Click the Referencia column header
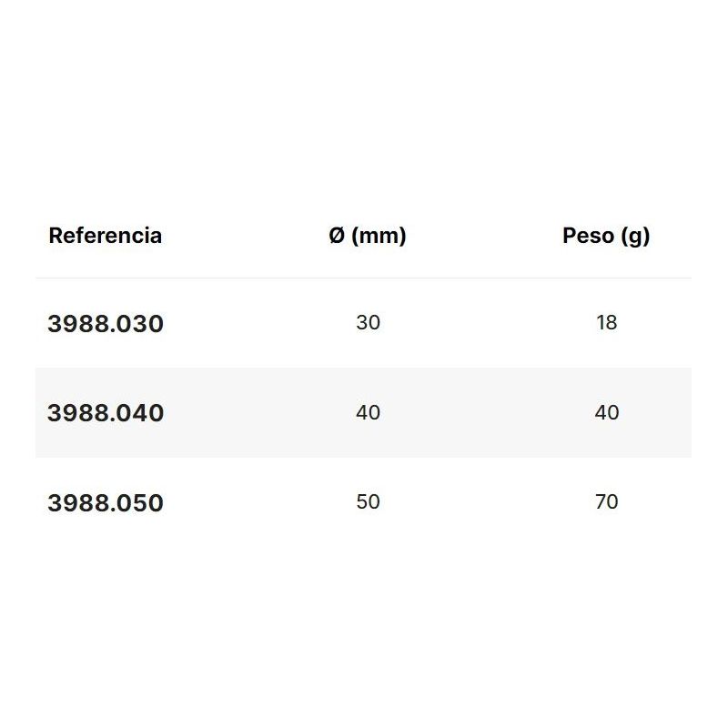728x728 pixels. 105,236
